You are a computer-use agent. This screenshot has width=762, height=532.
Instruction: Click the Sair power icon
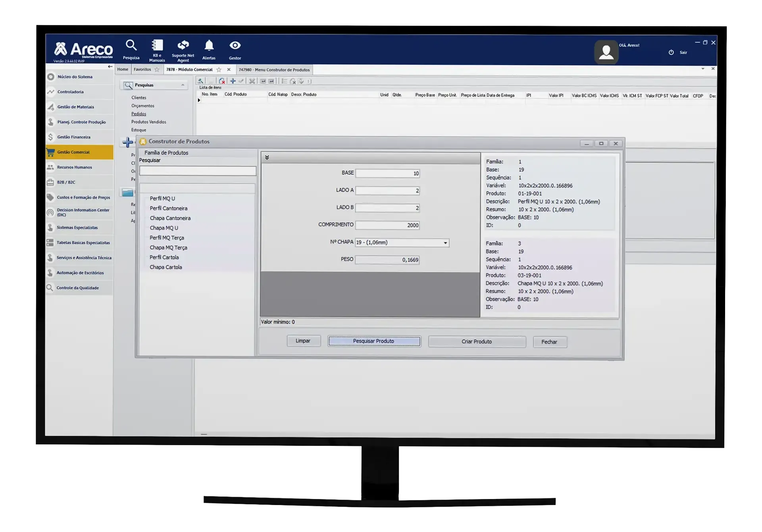point(671,52)
